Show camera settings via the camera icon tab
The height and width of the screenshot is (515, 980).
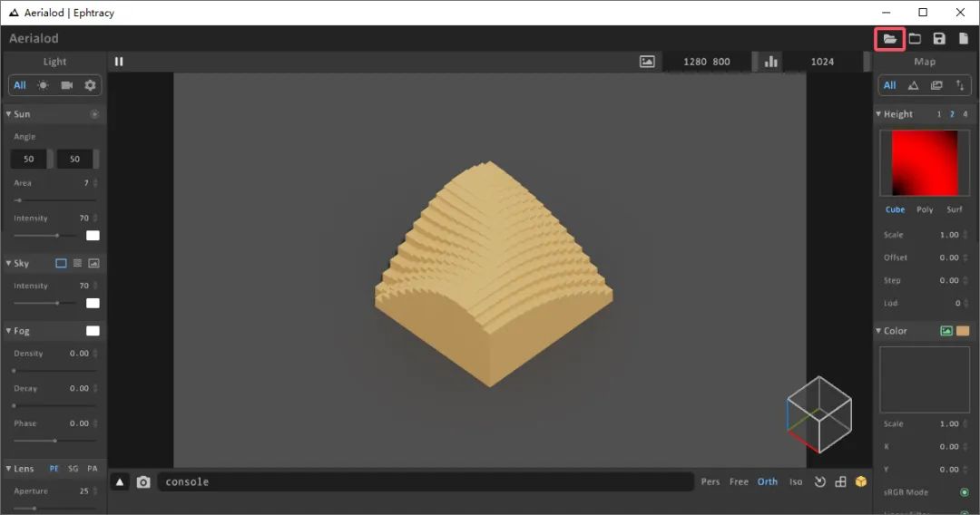(x=67, y=85)
